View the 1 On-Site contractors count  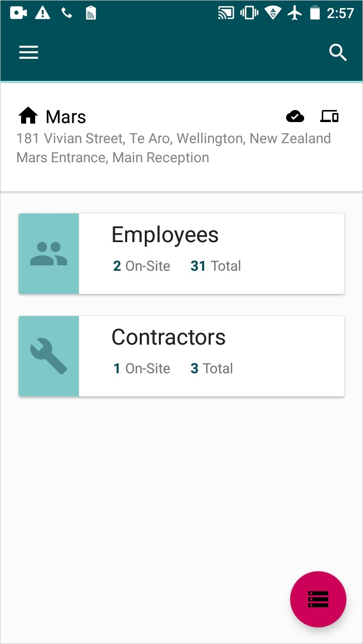(x=142, y=369)
